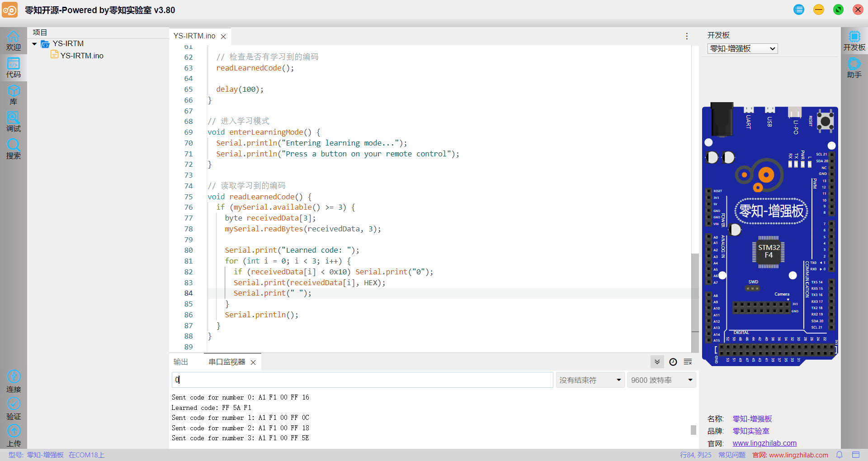The image size is (868, 461).
Task: Click the notification bell in status bar
Action: (x=839, y=455)
